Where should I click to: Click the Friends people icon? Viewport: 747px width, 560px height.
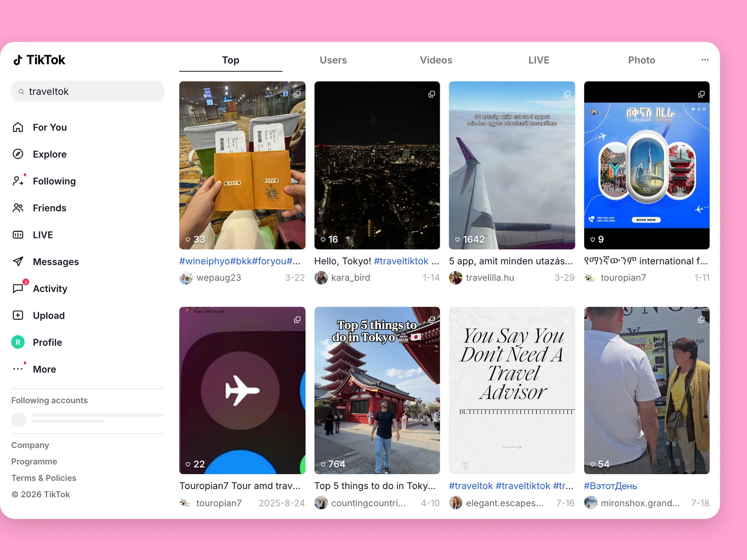click(x=18, y=208)
